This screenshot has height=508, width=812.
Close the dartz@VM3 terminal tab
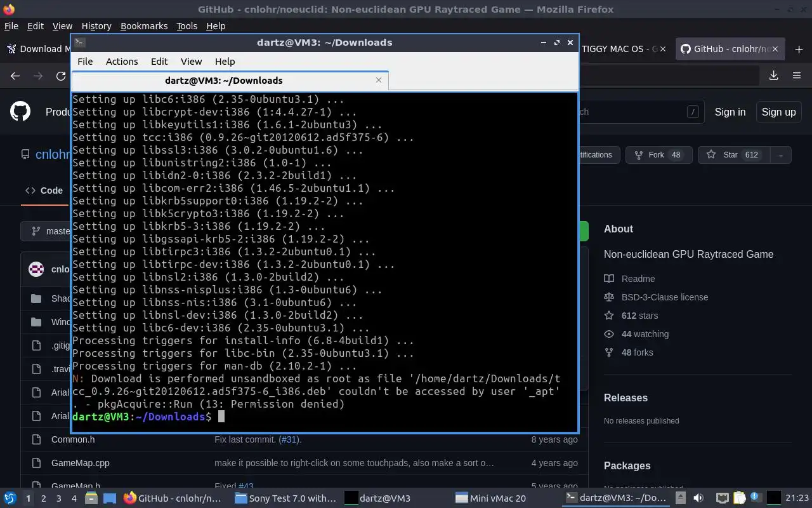pos(379,80)
